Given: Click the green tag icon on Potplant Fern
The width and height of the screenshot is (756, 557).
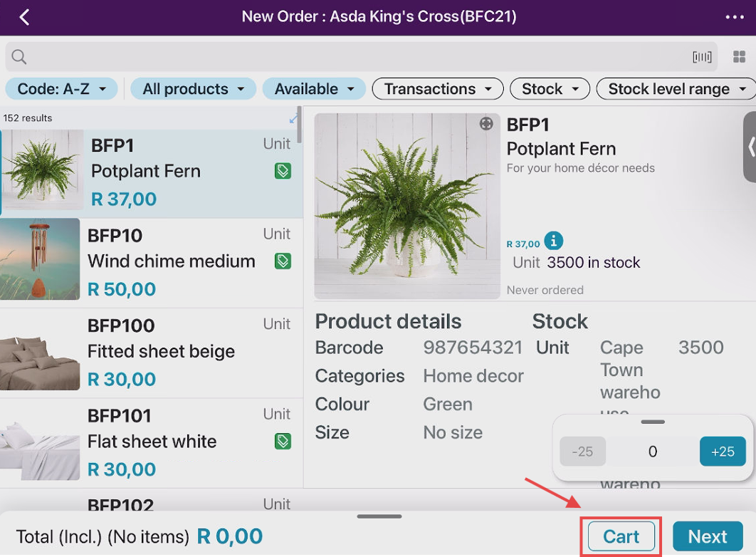Looking at the screenshot, I should click(283, 171).
